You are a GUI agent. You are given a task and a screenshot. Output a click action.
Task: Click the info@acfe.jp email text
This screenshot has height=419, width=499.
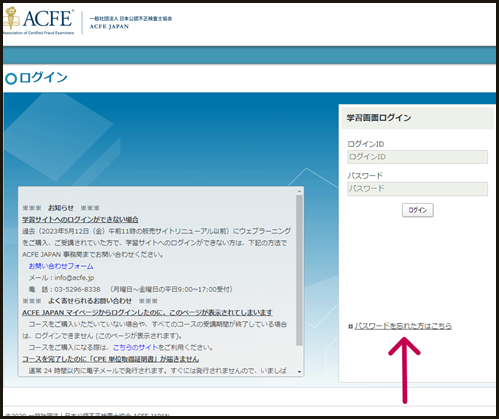74,277
